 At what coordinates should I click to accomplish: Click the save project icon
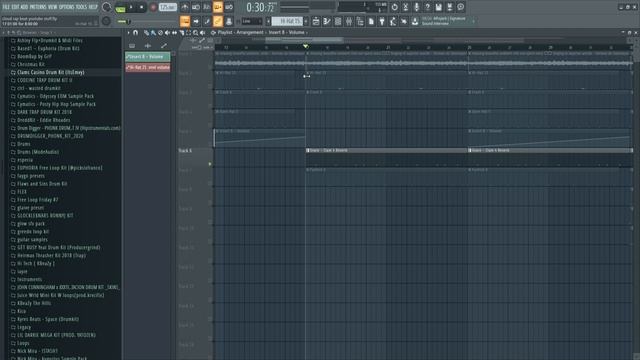pyautogui.click(x=438, y=7)
